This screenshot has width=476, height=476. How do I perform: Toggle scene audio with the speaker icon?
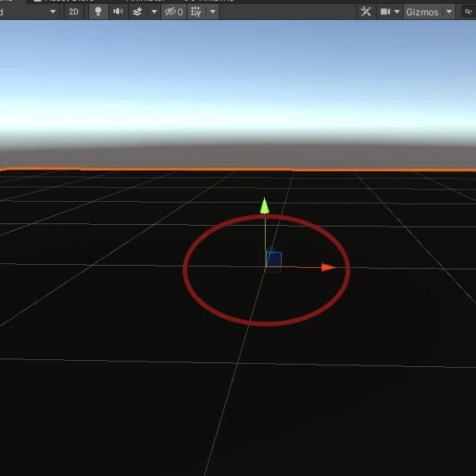point(118,12)
